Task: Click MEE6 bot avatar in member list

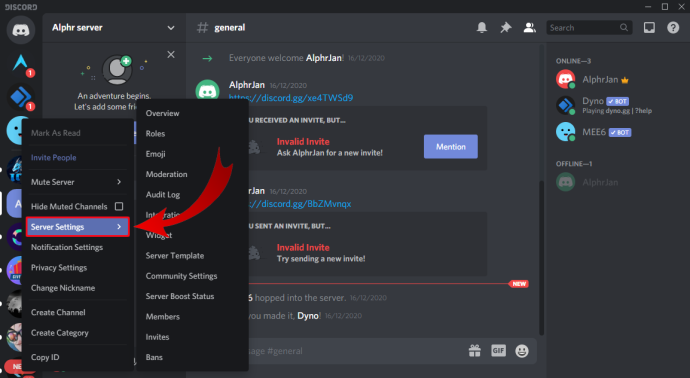Action: click(x=565, y=132)
